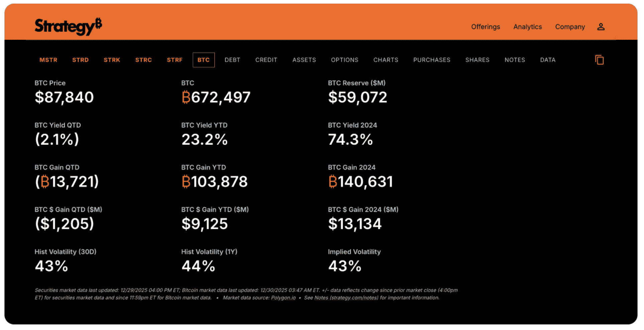Select the STRC tab
This screenshot has height=330, width=644.
pos(143,60)
